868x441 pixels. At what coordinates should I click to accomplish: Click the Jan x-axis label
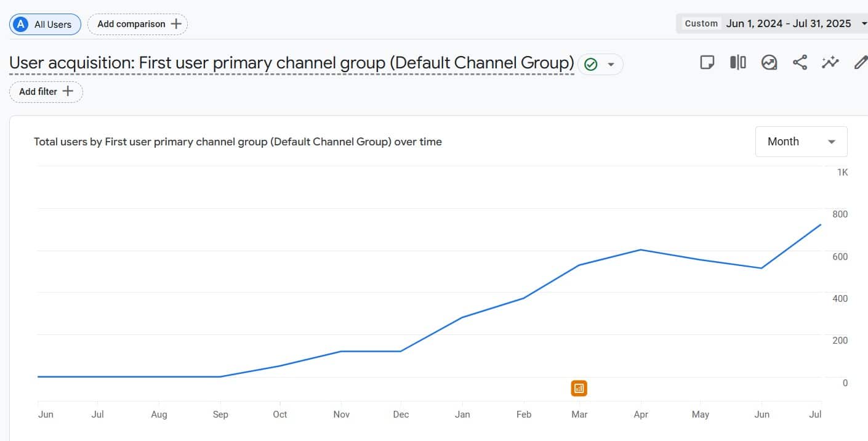pyautogui.click(x=462, y=415)
